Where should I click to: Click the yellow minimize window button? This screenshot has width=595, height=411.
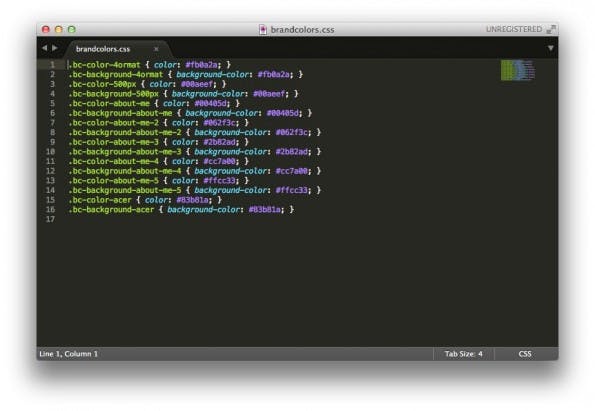click(x=59, y=29)
